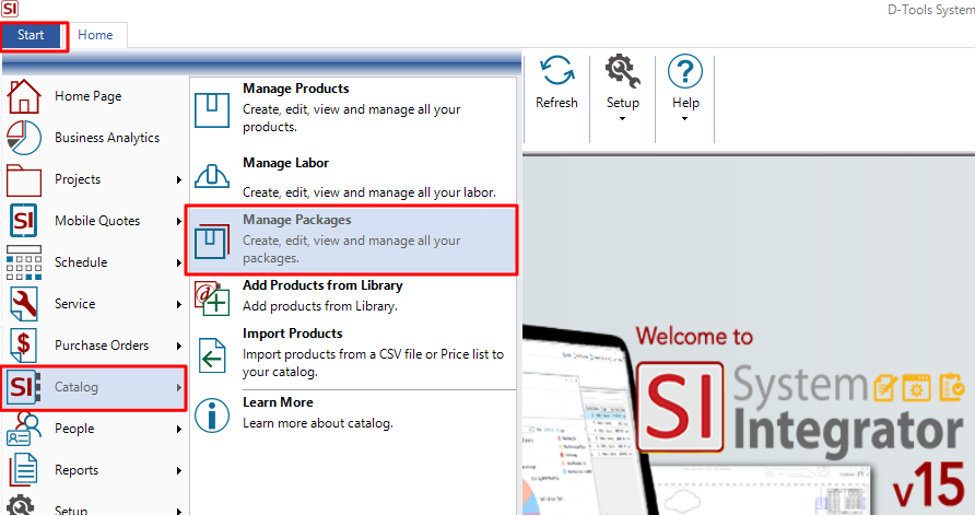Select the Mobile Quotes menu label
The image size is (977, 516).
pos(97,221)
